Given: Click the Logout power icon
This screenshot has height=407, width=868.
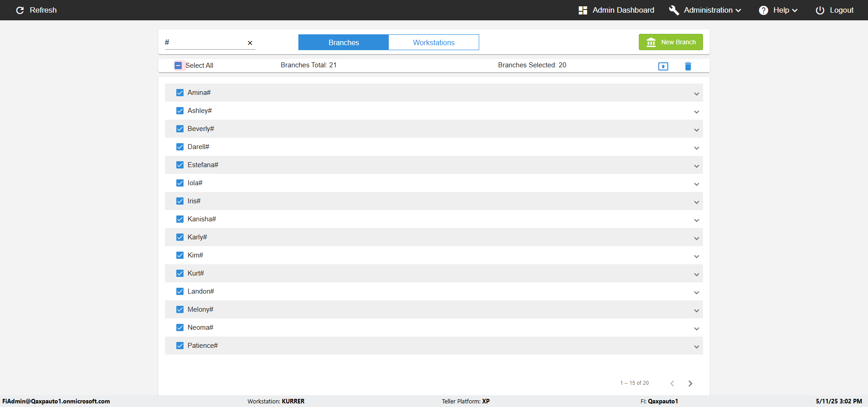Looking at the screenshot, I should tap(820, 10).
